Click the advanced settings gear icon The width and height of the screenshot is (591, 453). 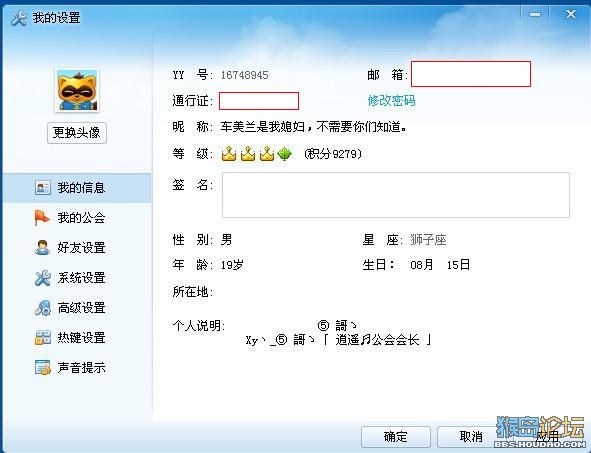tap(43, 308)
